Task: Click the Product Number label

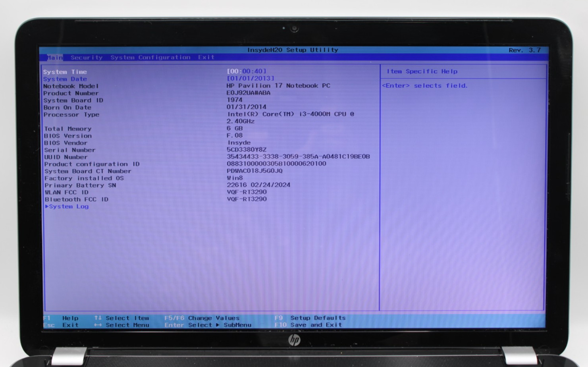Action: click(71, 93)
